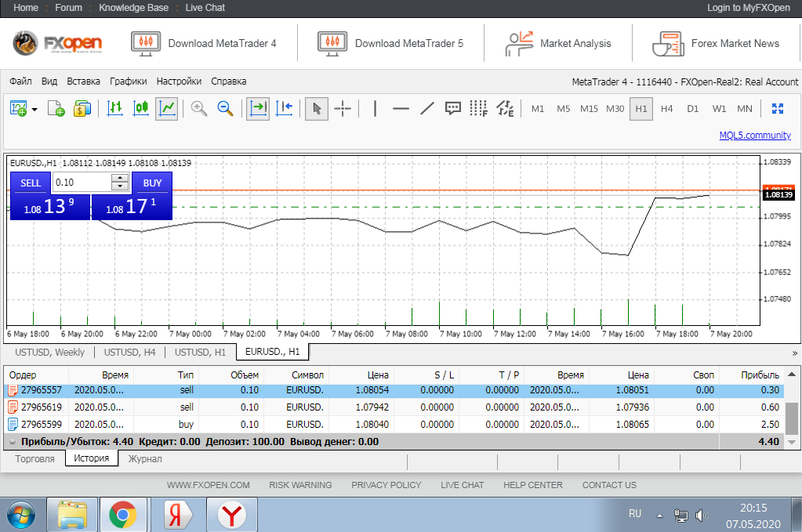Open the Вставка menu
This screenshot has width=802, height=532.
coord(83,81)
